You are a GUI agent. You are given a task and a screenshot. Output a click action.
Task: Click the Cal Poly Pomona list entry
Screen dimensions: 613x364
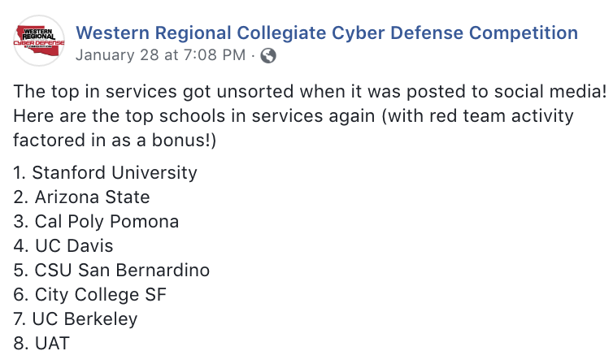[x=96, y=222]
